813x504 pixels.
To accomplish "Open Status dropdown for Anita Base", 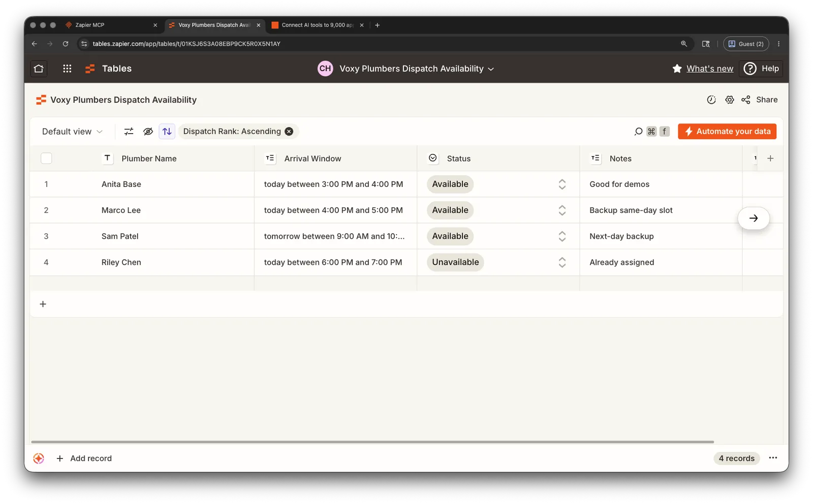I will 562,184.
